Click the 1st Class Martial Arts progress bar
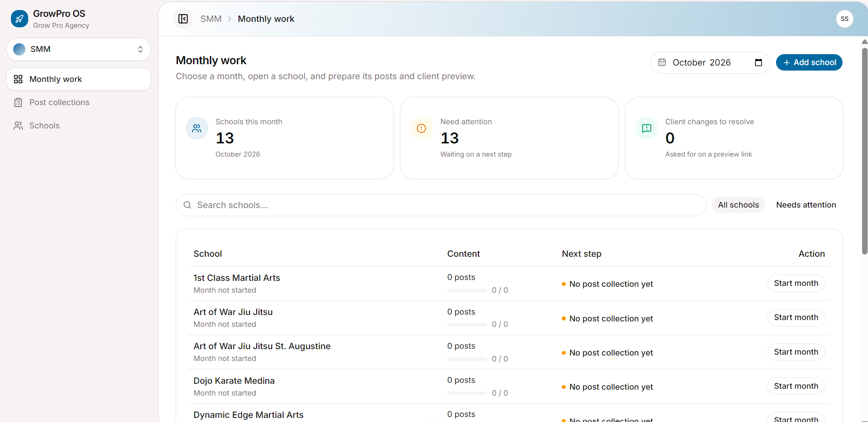The width and height of the screenshot is (868, 422). (x=467, y=290)
